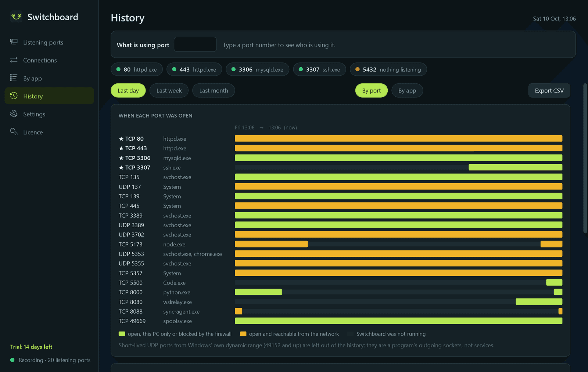This screenshot has width=588, height=372.
Task: Click the 3306 mysqld.exe port chip
Action: [257, 69]
